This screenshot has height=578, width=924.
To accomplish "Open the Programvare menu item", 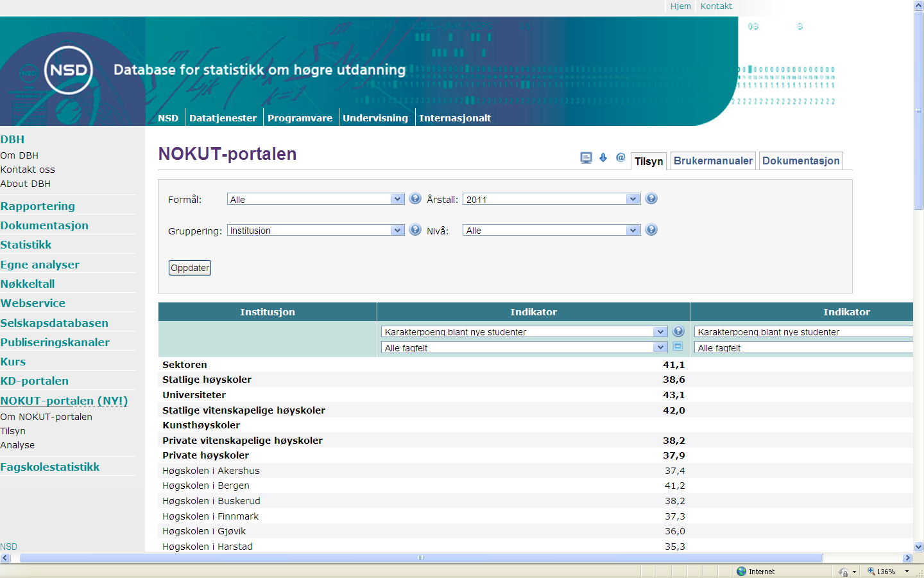I will 300,118.
